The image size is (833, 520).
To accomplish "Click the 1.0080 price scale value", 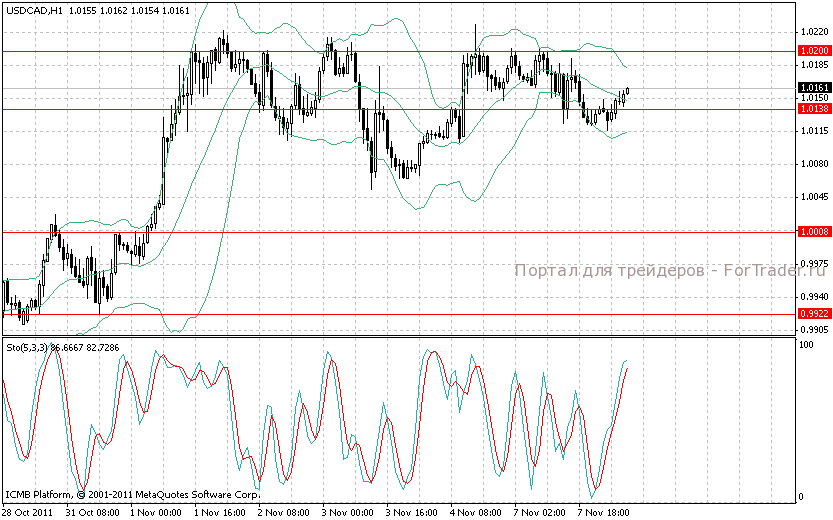I will [x=812, y=164].
